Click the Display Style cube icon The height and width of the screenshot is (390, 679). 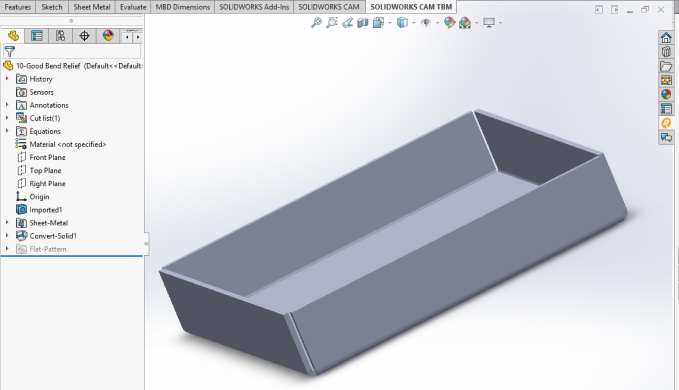tap(402, 23)
